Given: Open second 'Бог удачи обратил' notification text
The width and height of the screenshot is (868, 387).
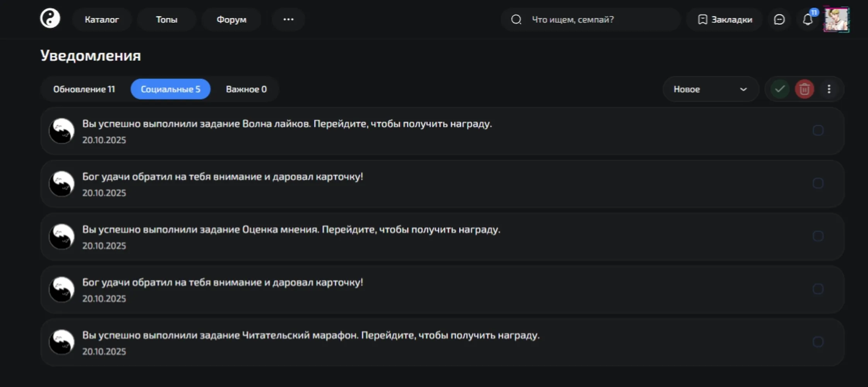Looking at the screenshot, I should click(x=223, y=283).
